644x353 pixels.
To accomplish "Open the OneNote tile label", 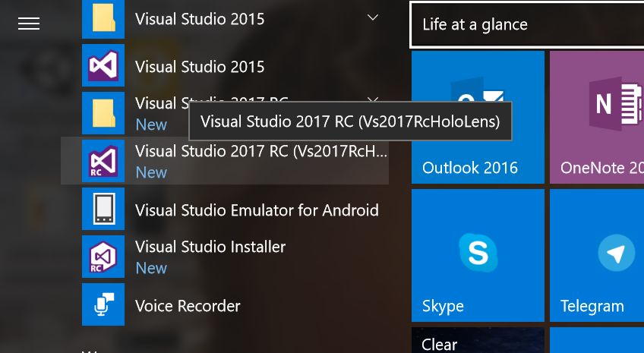I will (x=601, y=168).
